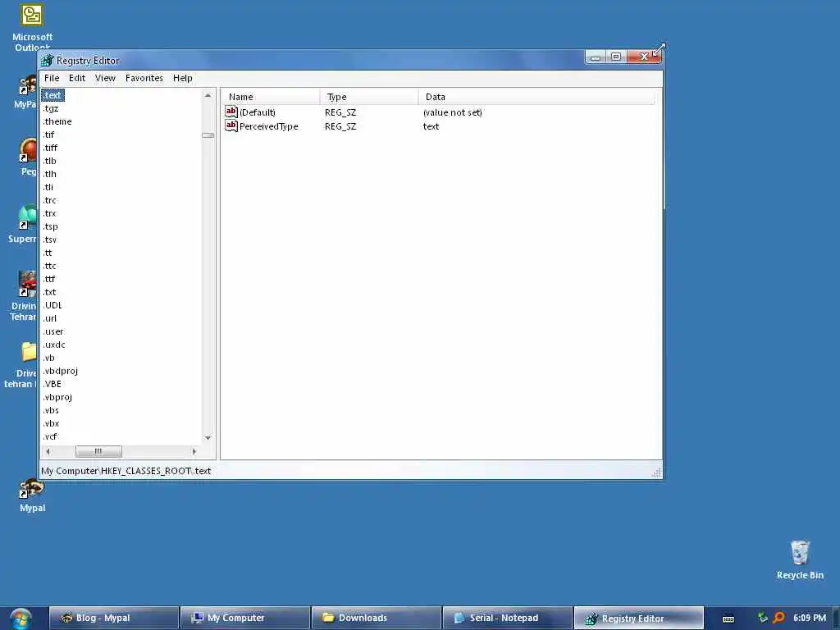Click the Type column header
840x630 pixels.
(369, 97)
